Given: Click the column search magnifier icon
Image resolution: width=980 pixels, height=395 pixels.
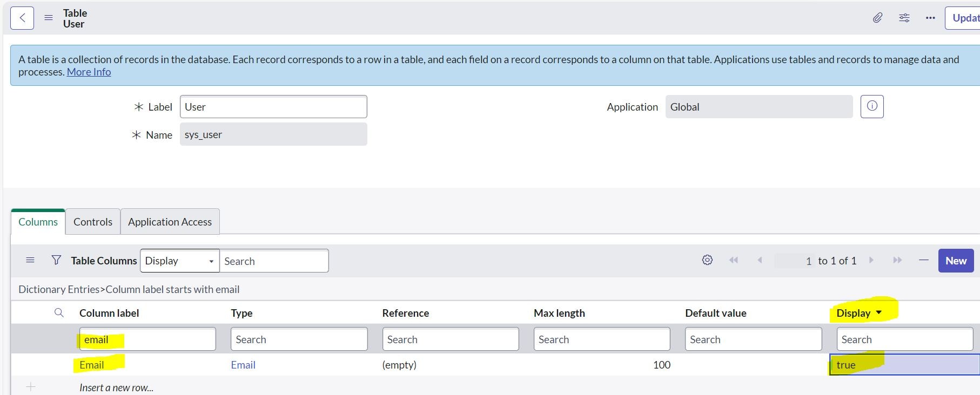Looking at the screenshot, I should (59, 312).
